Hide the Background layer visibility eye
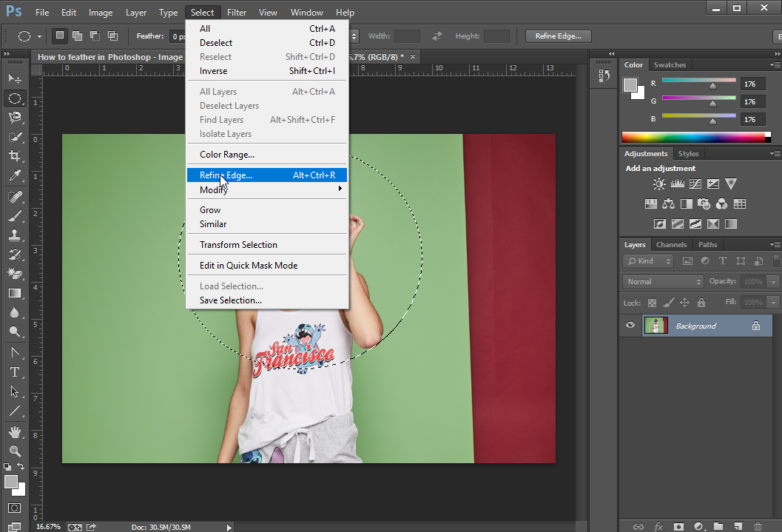Image resolution: width=782 pixels, height=532 pixels. [x=630, y=326]
